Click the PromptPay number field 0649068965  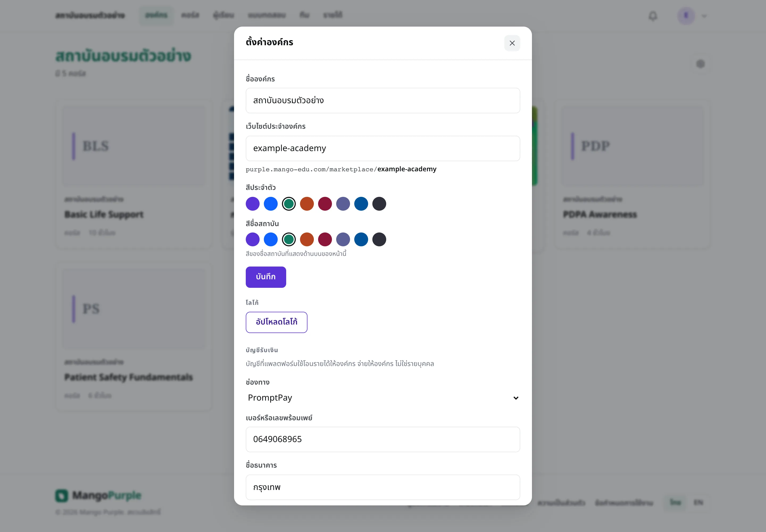click(383, 439)
